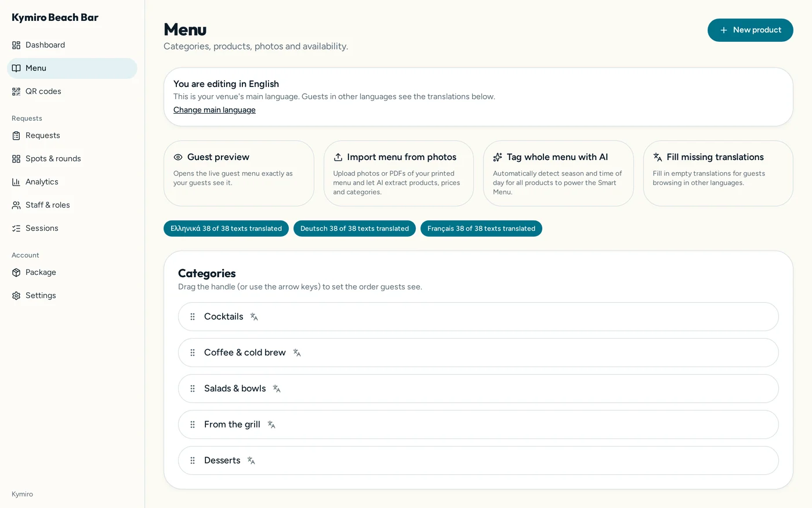The height and width of the screenshot is (508, 812).
Task: Click the drag handle for Desserts category
Action: click(193, 460)
